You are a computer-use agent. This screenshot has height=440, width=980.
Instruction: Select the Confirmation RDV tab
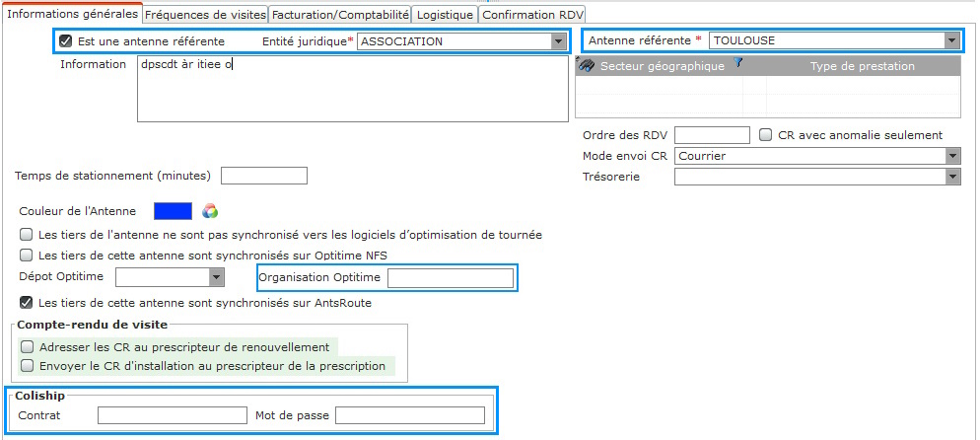(x=531, y=15)
